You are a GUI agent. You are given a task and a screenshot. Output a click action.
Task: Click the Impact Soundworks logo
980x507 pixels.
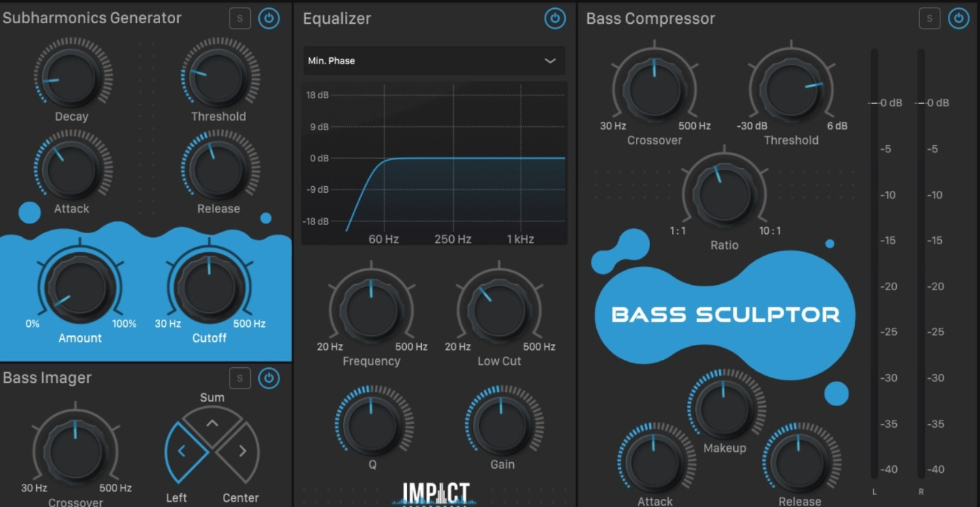tap(435, 493)
